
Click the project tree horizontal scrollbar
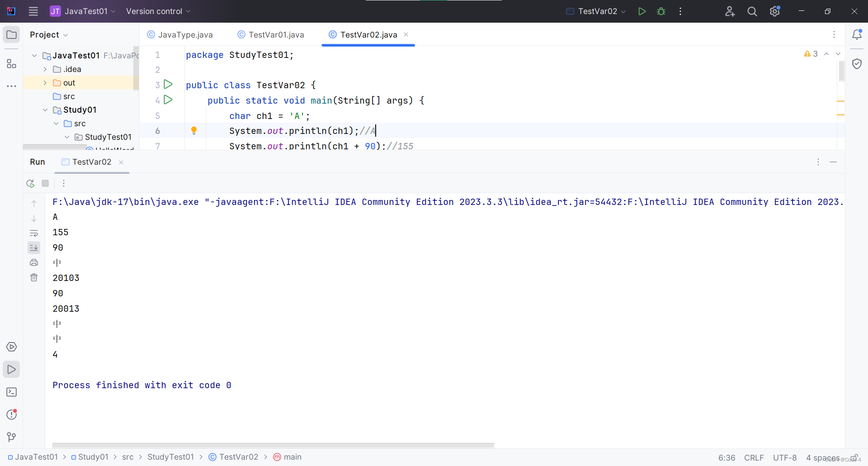pyautogui.click(x=55, y=147)
